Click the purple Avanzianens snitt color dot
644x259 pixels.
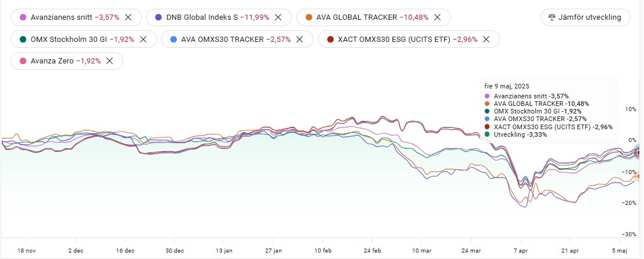pyautogui.click(x=24, y=17)
